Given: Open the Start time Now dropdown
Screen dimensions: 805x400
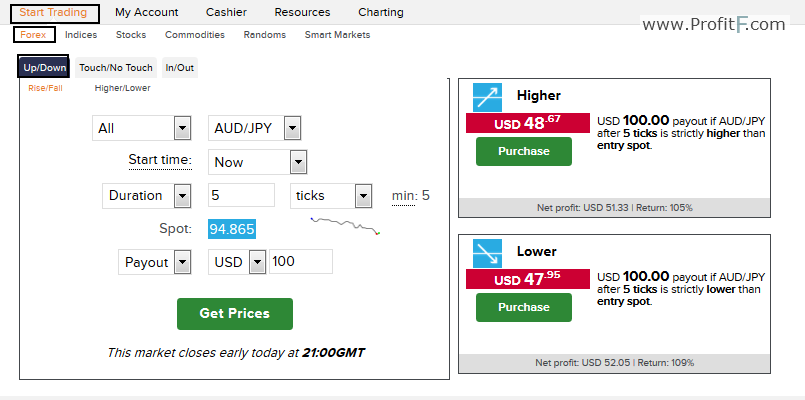Looking at the screenshot, I should (257, 162).
